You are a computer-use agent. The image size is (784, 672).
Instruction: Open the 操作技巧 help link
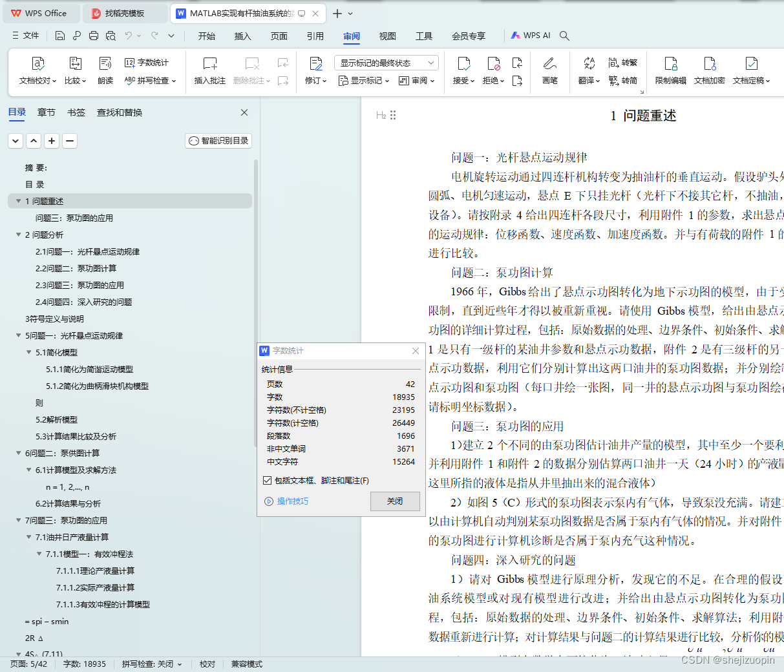click(286, 501)
